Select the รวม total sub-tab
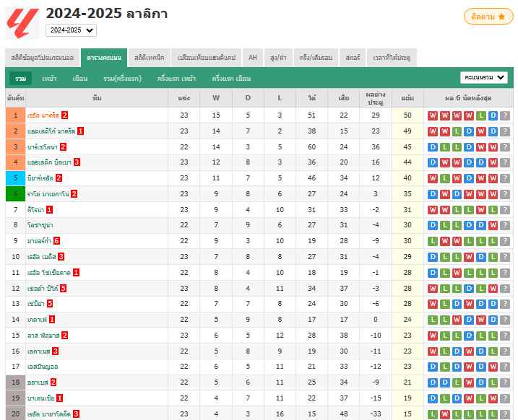This screenshot has width=518, height=420. pos(20,79)
